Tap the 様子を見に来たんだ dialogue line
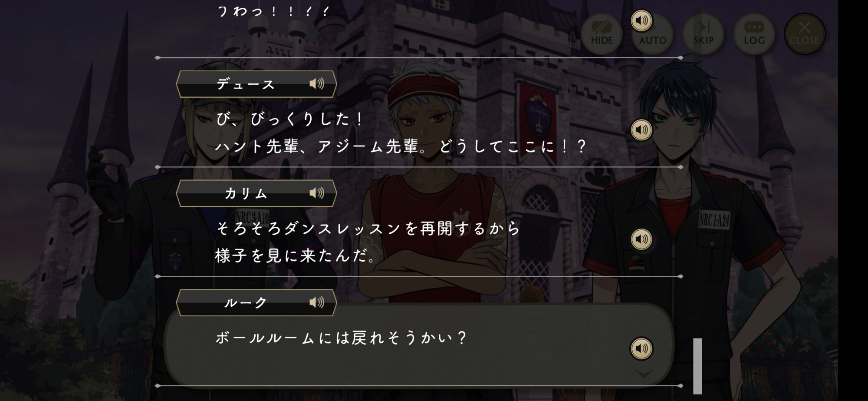This screenshot has height=401, width=868. 296,255
